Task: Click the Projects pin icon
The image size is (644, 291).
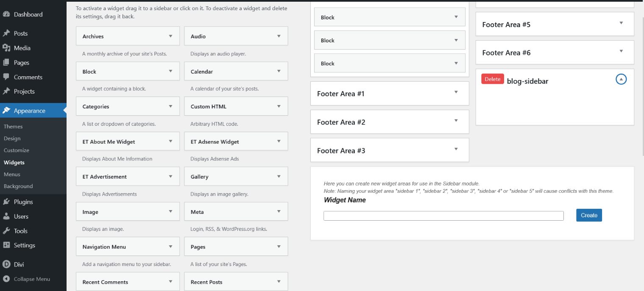Action: (x=6, y=91)
